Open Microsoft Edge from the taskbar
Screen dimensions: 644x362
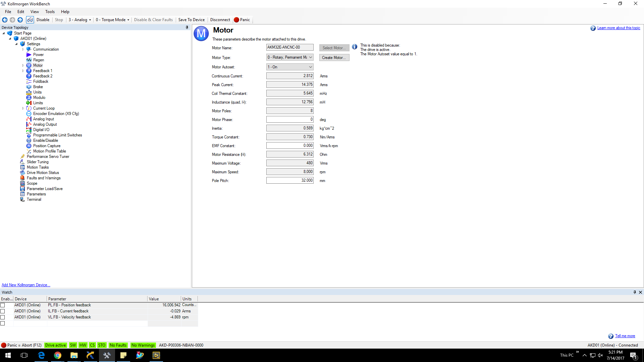pyautogui.click(x=41, y=355)
